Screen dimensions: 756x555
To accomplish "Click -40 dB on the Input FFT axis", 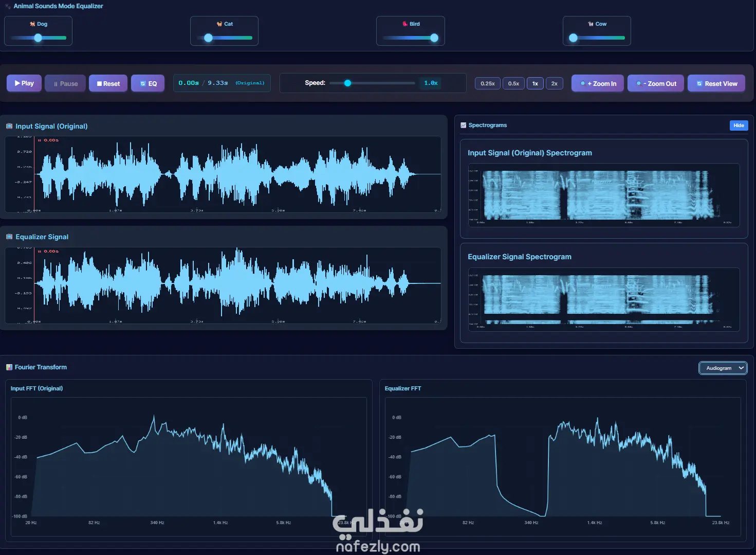I will 21,457.
